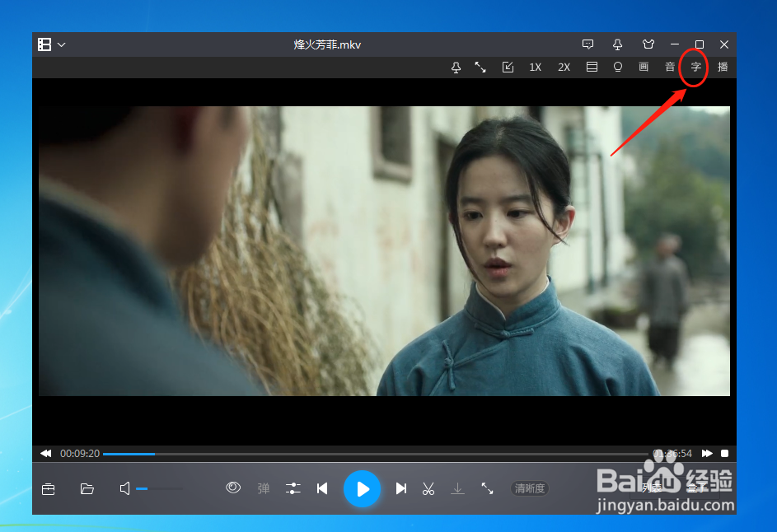Viewport: 777px width, 532px height.
Task: Click the download arrow icon
Action: tap(458, 489)
